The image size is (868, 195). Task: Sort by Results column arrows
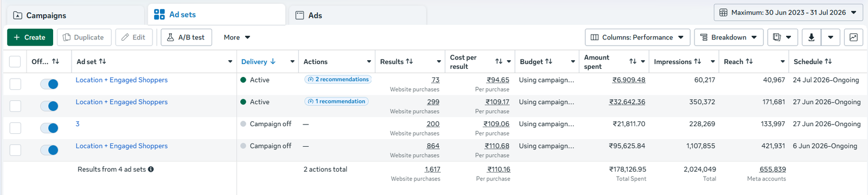tap(410, 62)
